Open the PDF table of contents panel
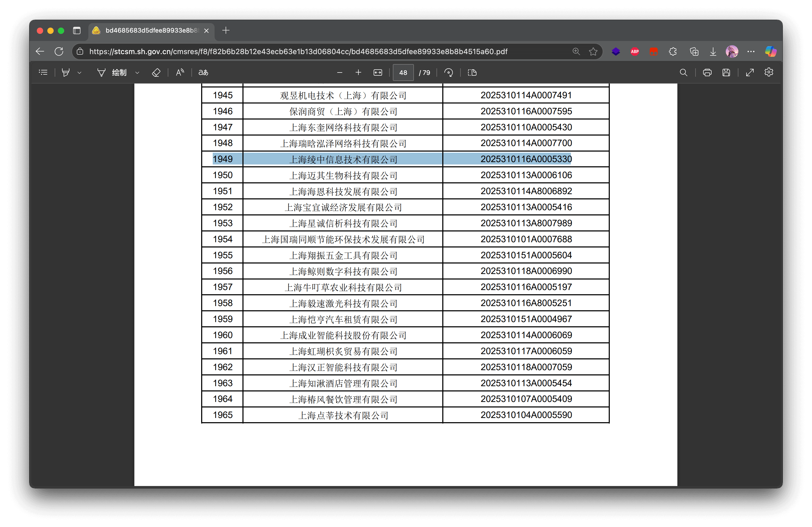The height and width of the screenshot is (527, 812). tap(43, 72)
